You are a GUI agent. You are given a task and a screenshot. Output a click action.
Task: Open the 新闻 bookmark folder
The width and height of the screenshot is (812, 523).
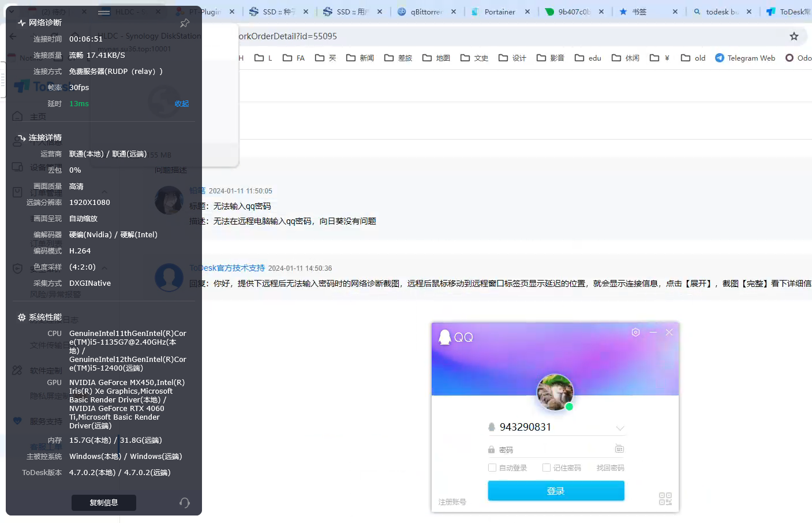[x=360, y=58]
